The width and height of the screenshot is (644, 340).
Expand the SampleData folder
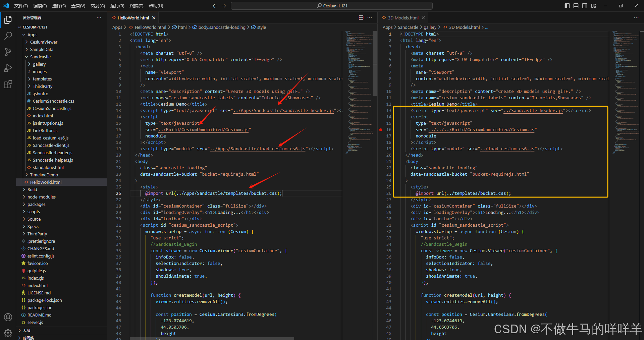pos(62,49)
